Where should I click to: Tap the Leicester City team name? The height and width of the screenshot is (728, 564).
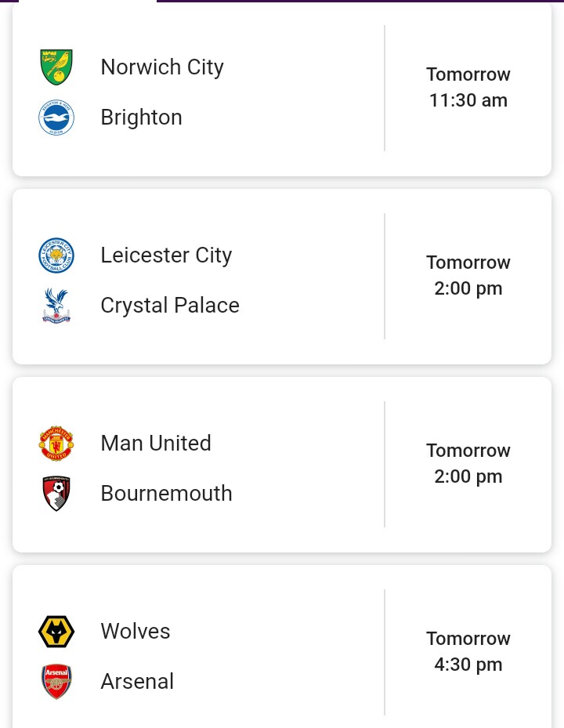[166, 255]
